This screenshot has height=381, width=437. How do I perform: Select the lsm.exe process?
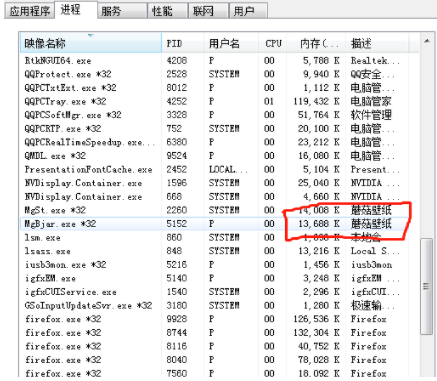tap(214, 238)
